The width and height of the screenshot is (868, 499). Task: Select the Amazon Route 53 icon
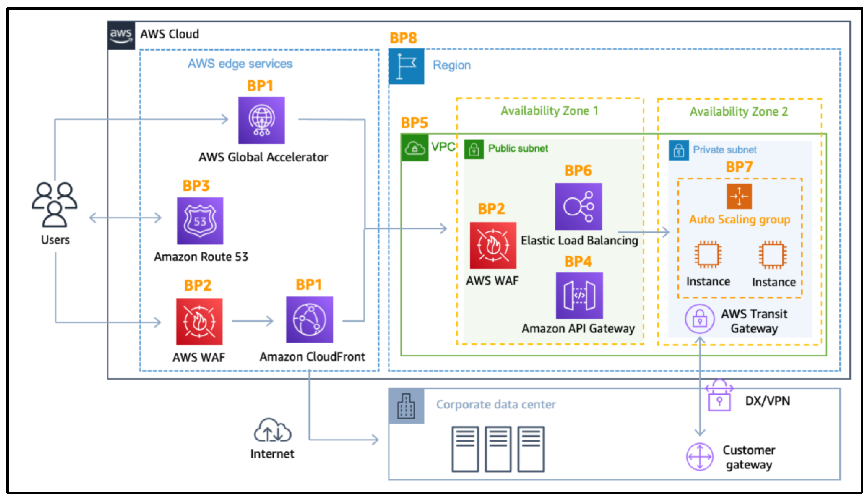(200, 221)
